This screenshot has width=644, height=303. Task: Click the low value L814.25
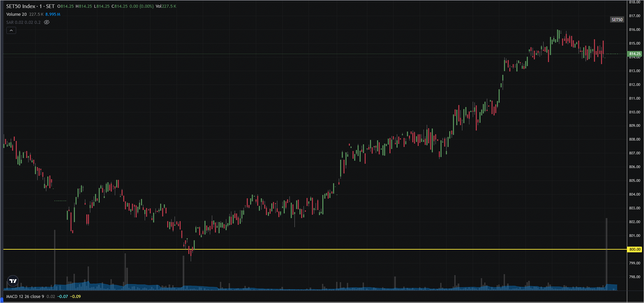pos(102,6)
